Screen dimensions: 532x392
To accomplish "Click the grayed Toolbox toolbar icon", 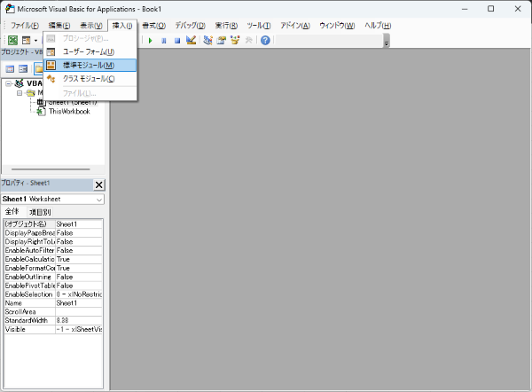I will [x=248, y=41].
